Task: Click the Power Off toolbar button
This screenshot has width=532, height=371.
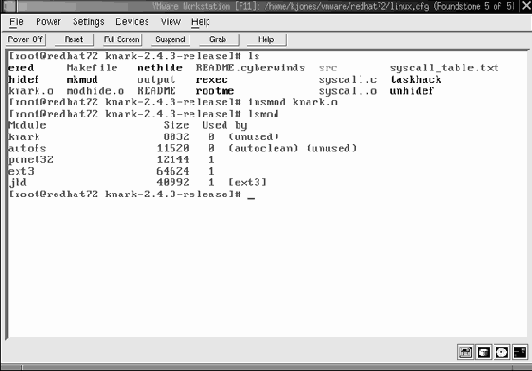Action: coord(25,39)
